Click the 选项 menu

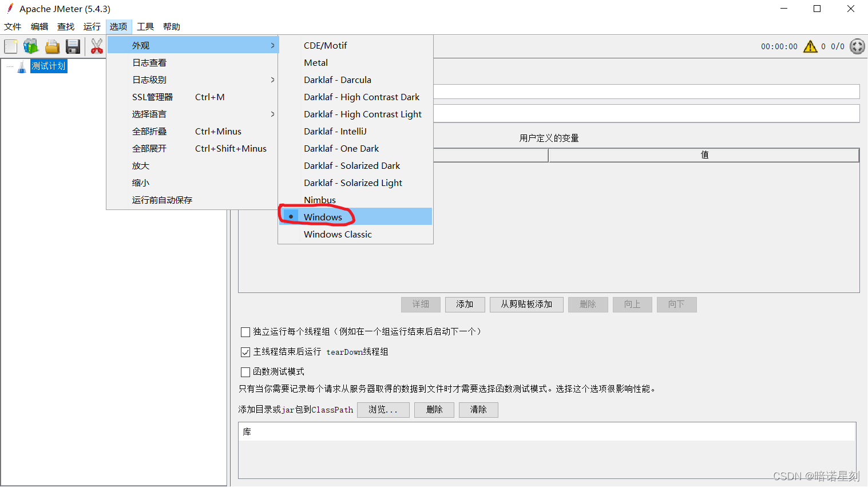click(118, 27)
